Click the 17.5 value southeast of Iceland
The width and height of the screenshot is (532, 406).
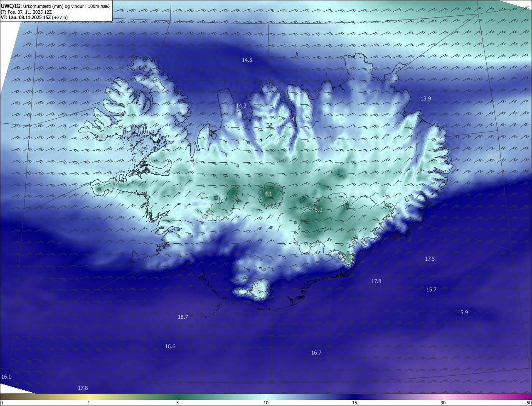coord(430,259)
